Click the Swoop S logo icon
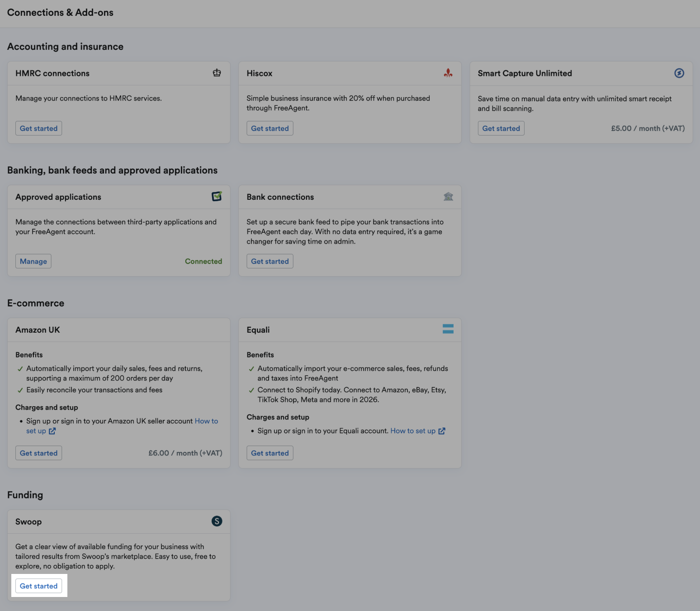700x611 pixels. pyautogui.click(x=217, y=521)
